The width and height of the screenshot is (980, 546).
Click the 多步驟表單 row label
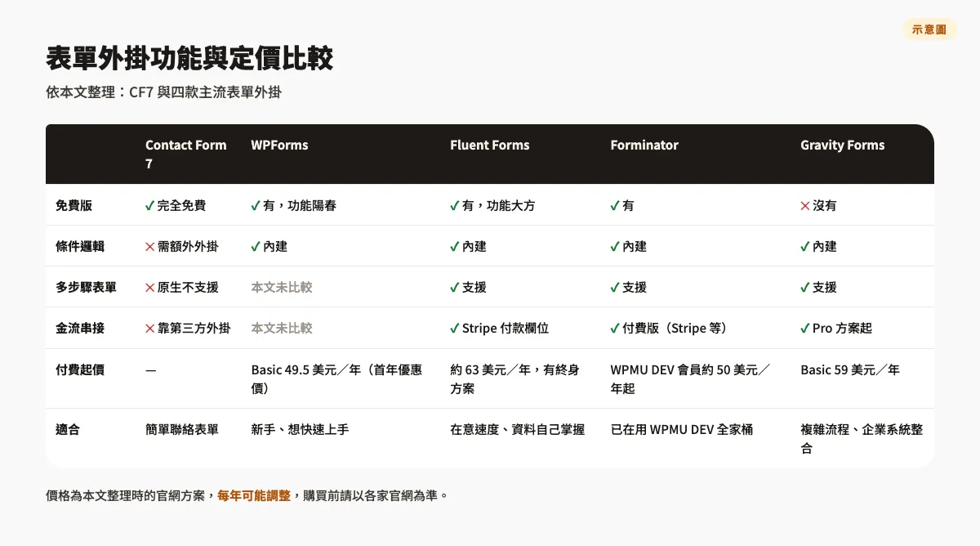(x=86, y=287)
